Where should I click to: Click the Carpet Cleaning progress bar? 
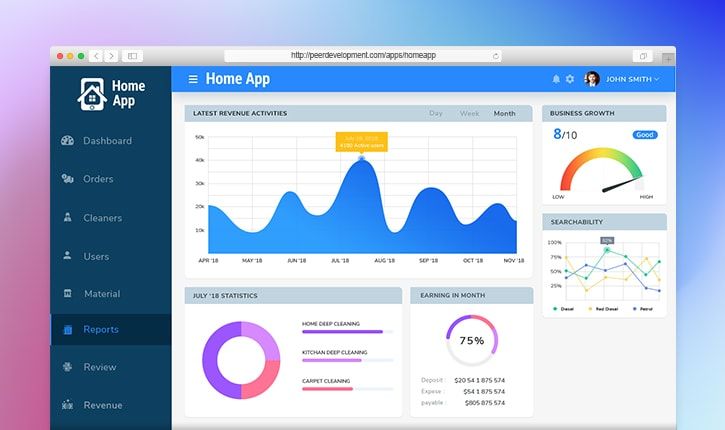pyautogui.click(x=348, y=389)
